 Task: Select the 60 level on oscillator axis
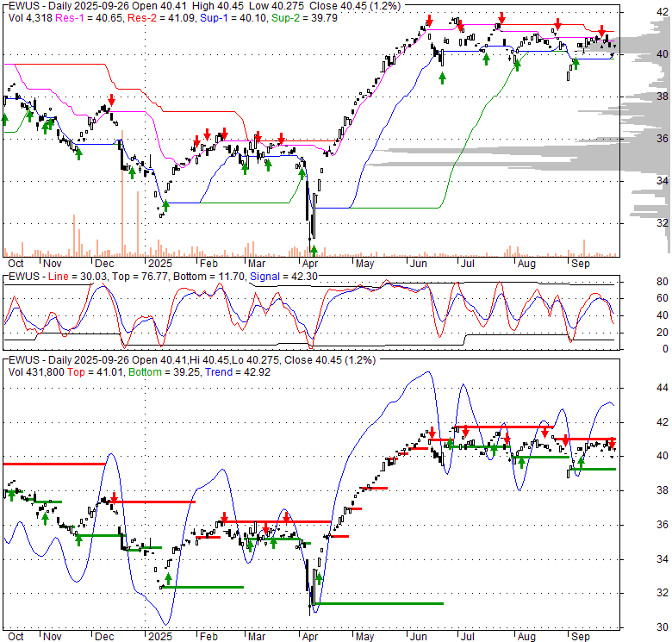point(663,298)
